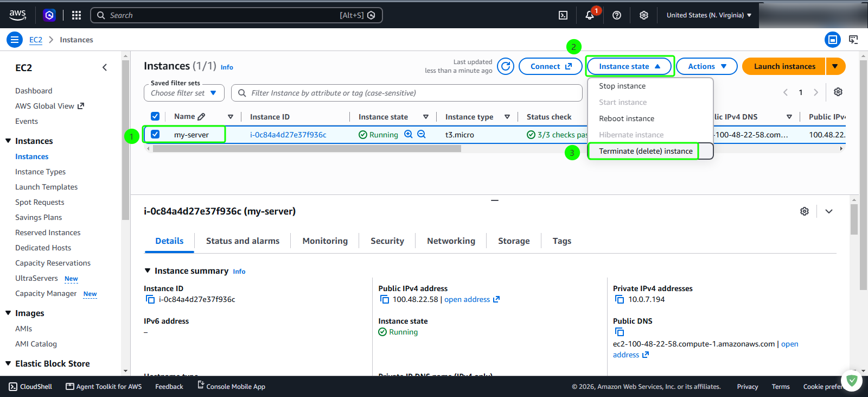Open the AWS home logo
This screenshot has width=868, height=397.
click(17, 15)
